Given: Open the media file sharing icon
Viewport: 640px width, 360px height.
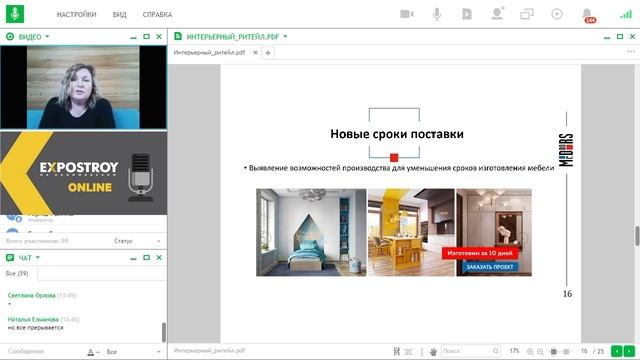Looking at the screenshot, I should [467, 14].
